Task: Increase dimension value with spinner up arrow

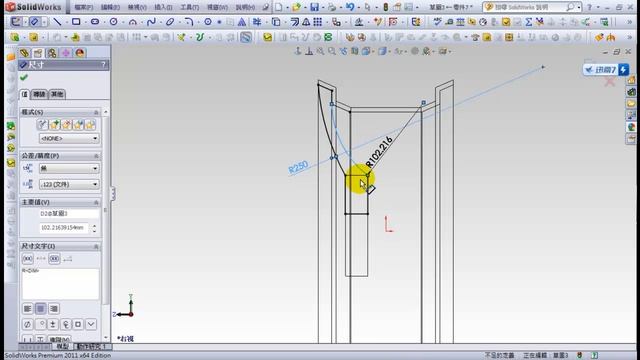Action: coord(95,225)
